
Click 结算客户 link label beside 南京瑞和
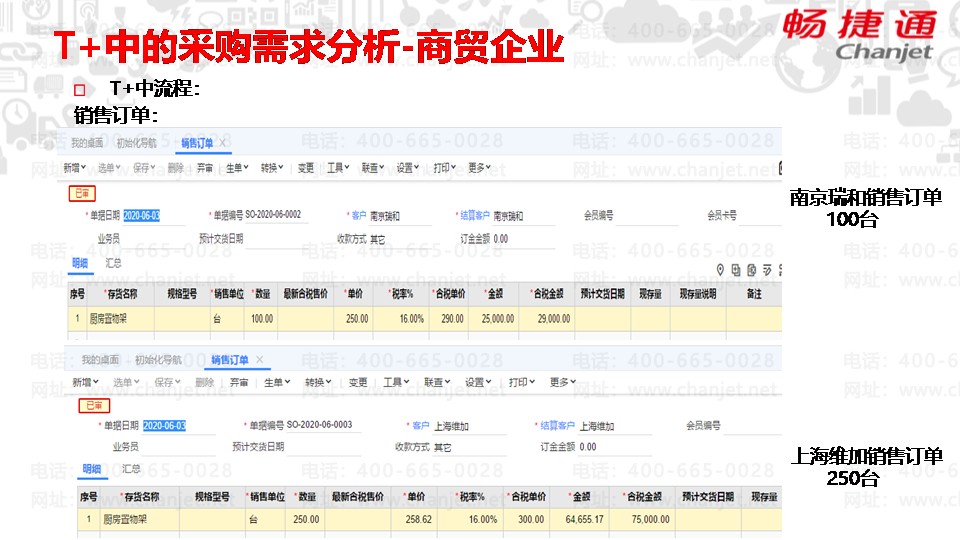click(474, 216)
